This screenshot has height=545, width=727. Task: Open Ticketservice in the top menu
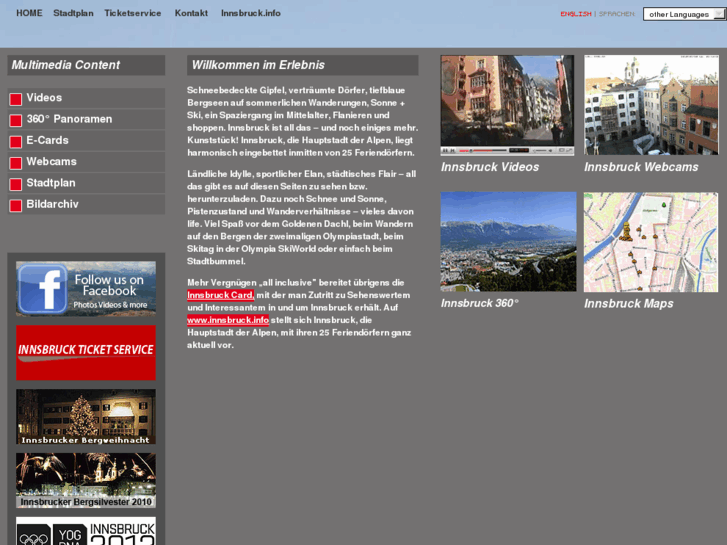(x=133, y=13)
